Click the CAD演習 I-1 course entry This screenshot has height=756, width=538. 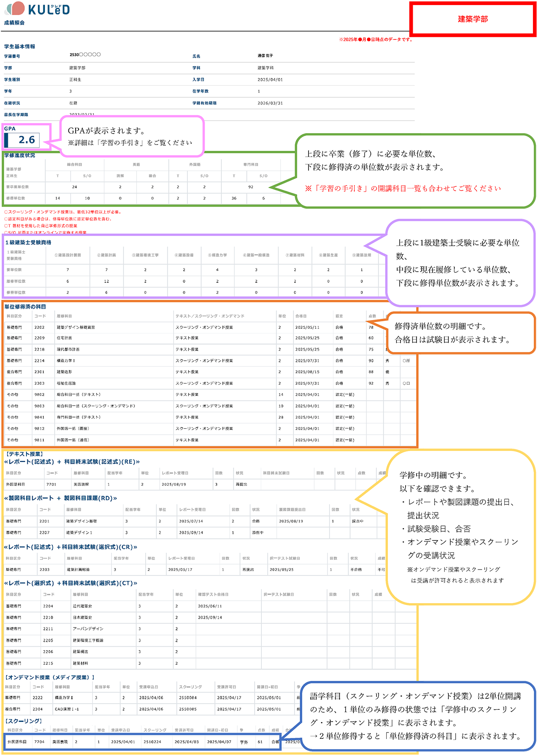pos(67,709)
